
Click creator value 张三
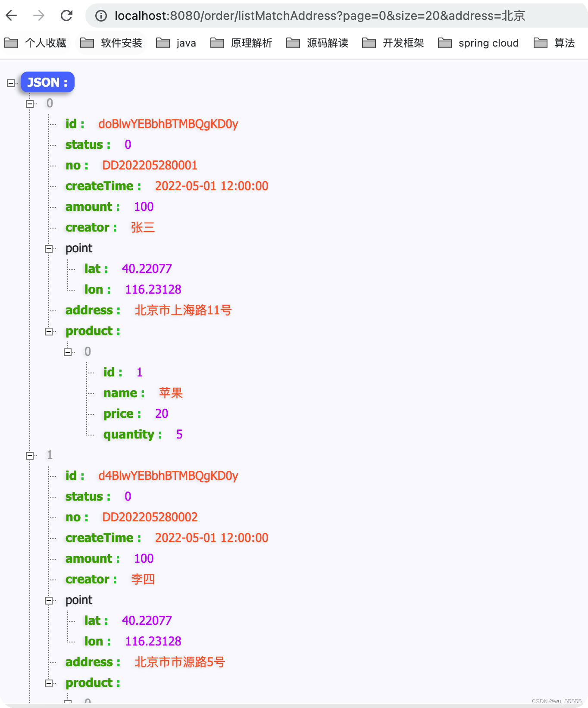click(x=143, y=228)
